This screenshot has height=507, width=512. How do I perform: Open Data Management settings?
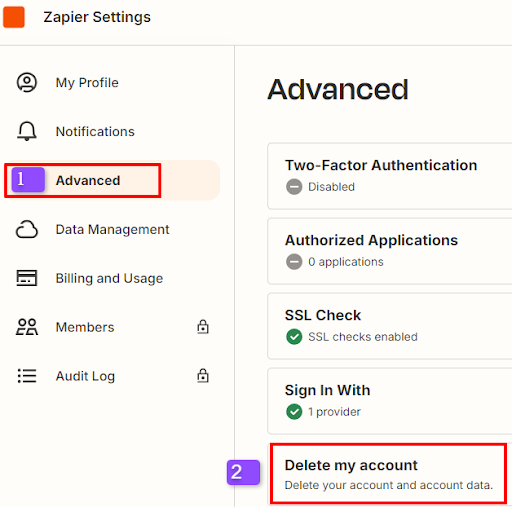(x=112, y=229)
